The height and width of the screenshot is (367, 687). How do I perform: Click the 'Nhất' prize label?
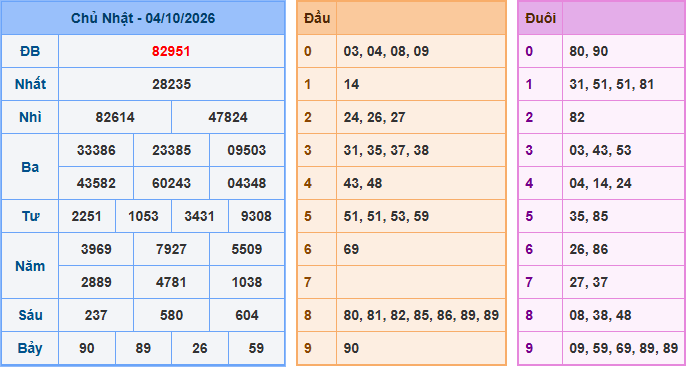click(30, 85)
